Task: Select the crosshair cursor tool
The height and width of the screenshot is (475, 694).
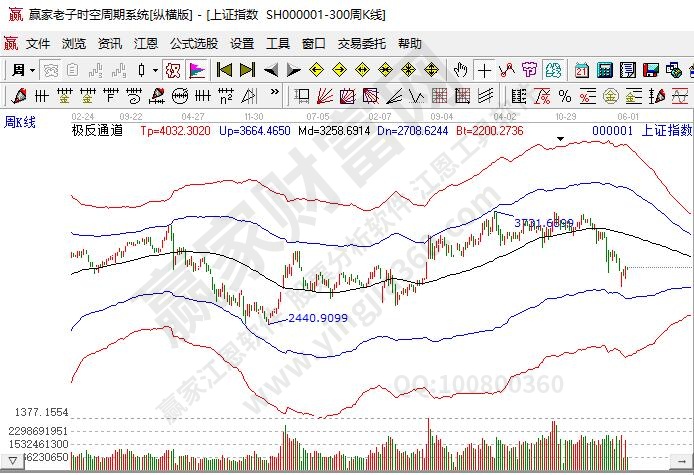Action: point(484,70)
